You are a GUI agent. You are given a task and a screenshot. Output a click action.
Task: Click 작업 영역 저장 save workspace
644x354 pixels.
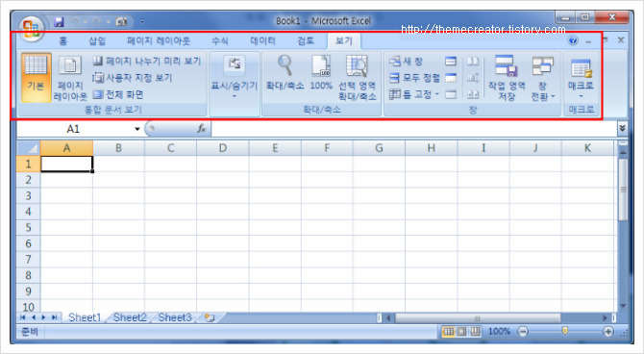[507, 78]
